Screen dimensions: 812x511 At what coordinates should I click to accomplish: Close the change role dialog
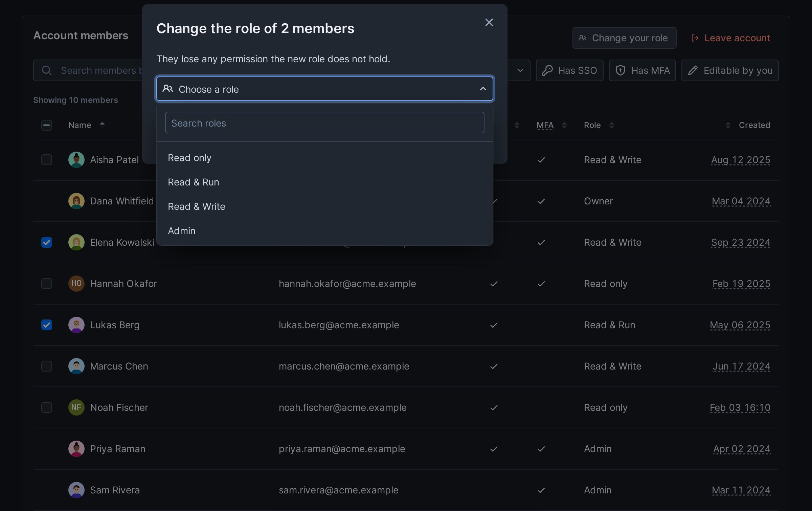[489, 22]
